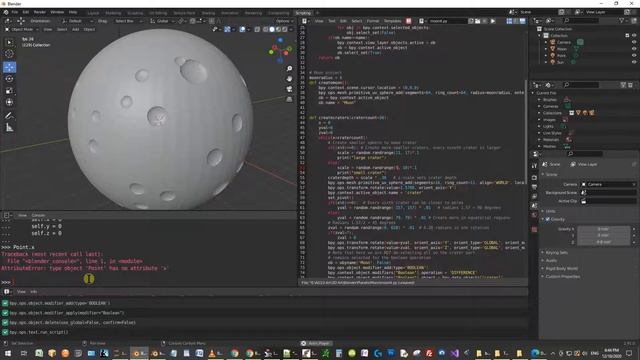Open the Render properties tab
640x360 pixels.
click(x=534, y=178)
